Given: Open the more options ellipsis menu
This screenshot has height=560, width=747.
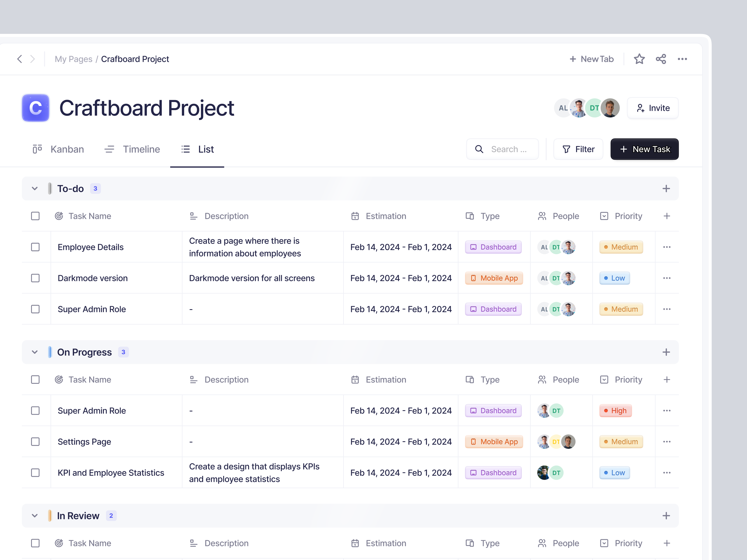Looking at the screenshot, I should pos(683,59).
